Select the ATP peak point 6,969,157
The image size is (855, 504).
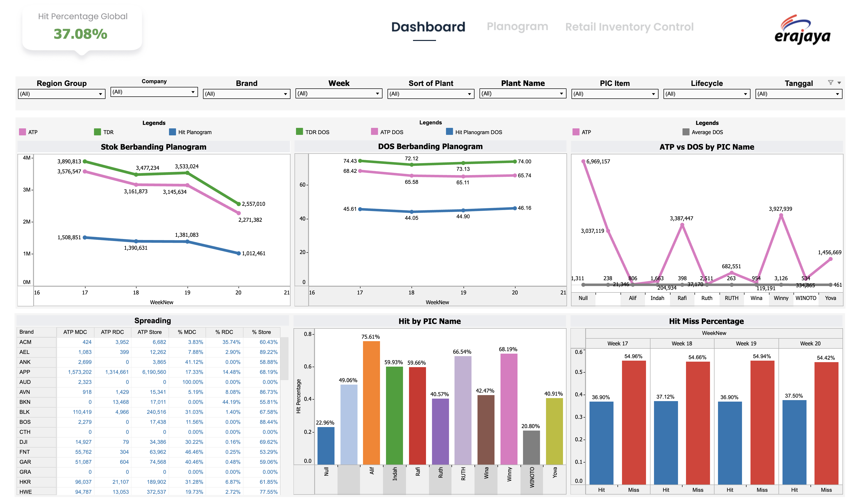[x=583, y=162]
